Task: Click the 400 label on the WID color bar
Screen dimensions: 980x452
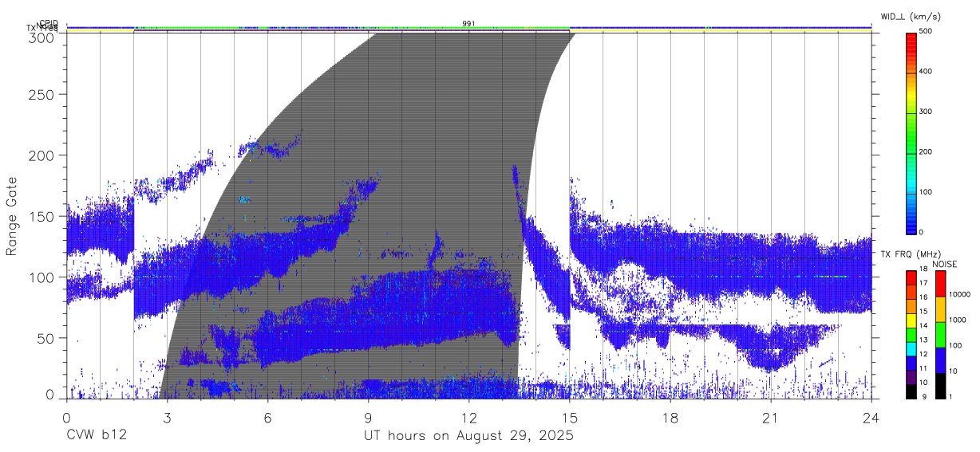Action: point(927,72)
